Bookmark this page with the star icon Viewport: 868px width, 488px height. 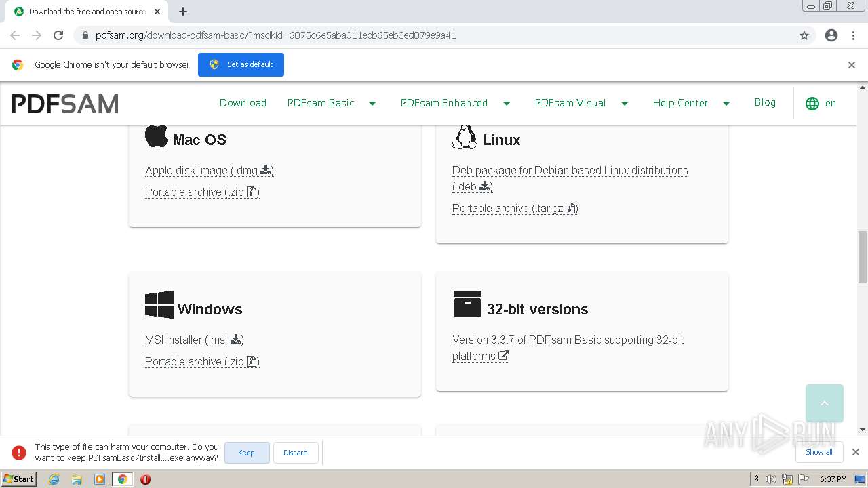click(804, 35)
